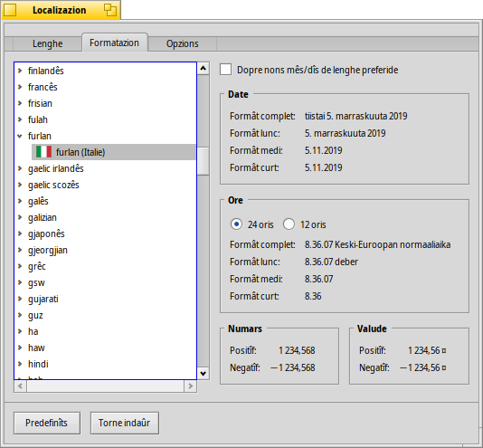
Task: Click the Torne indaûr button
Action: 125,423
